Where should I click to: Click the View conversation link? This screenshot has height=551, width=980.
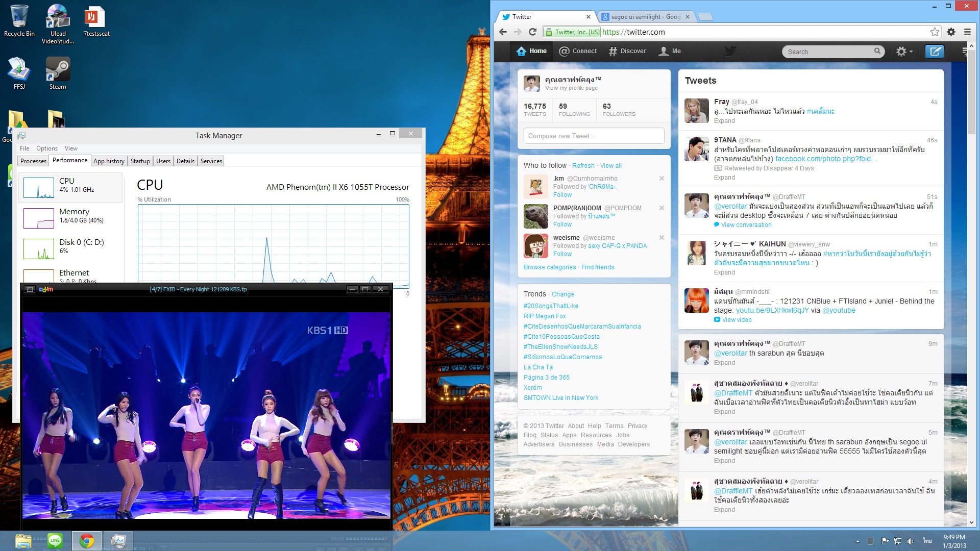click(746, 225)
